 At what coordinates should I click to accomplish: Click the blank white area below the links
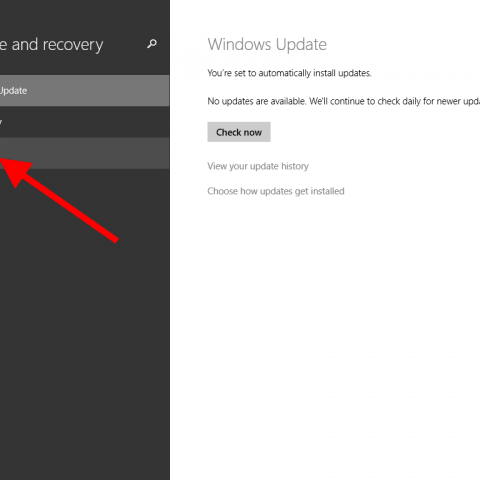325,333
